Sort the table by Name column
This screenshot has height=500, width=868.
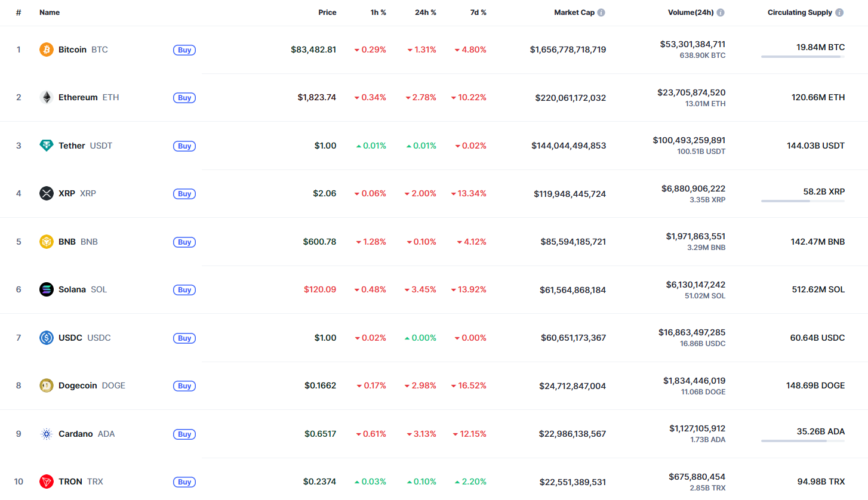click(x=50, y=13)
